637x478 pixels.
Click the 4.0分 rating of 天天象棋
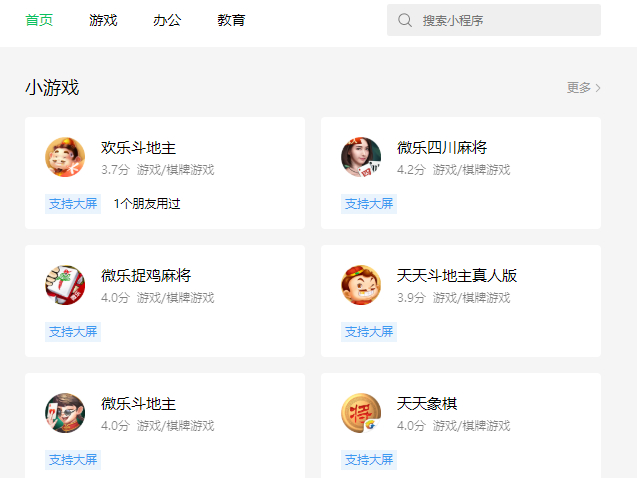411,426
